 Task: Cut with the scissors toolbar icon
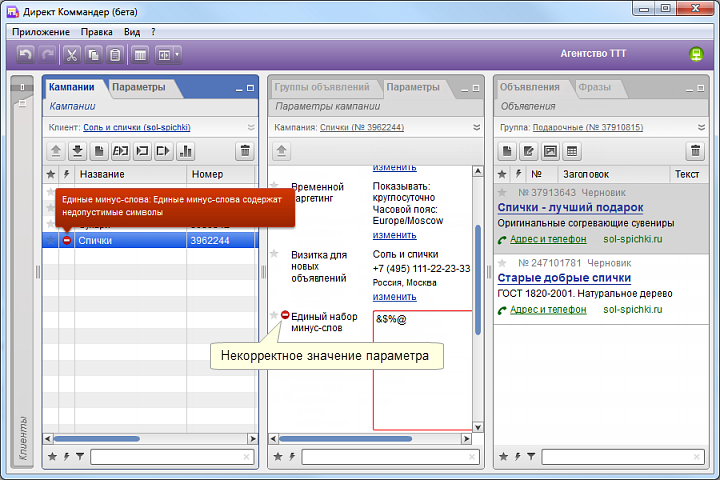(71, 55)
